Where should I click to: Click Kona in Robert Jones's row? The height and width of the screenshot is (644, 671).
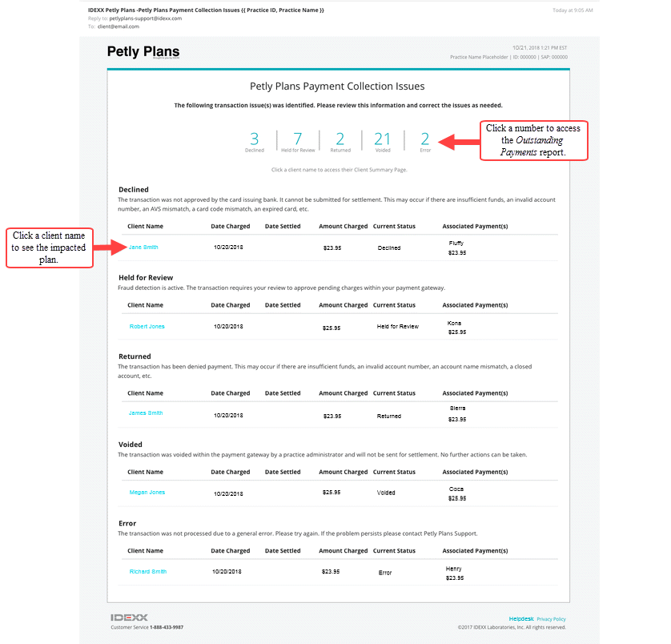[454, 323]
